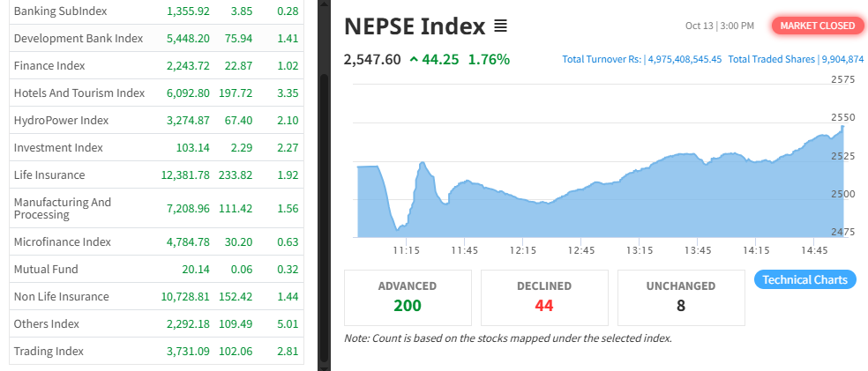Viewport: 868px width, 371px height.
Task: Open Development Bank Index
Action: (78, 38)
